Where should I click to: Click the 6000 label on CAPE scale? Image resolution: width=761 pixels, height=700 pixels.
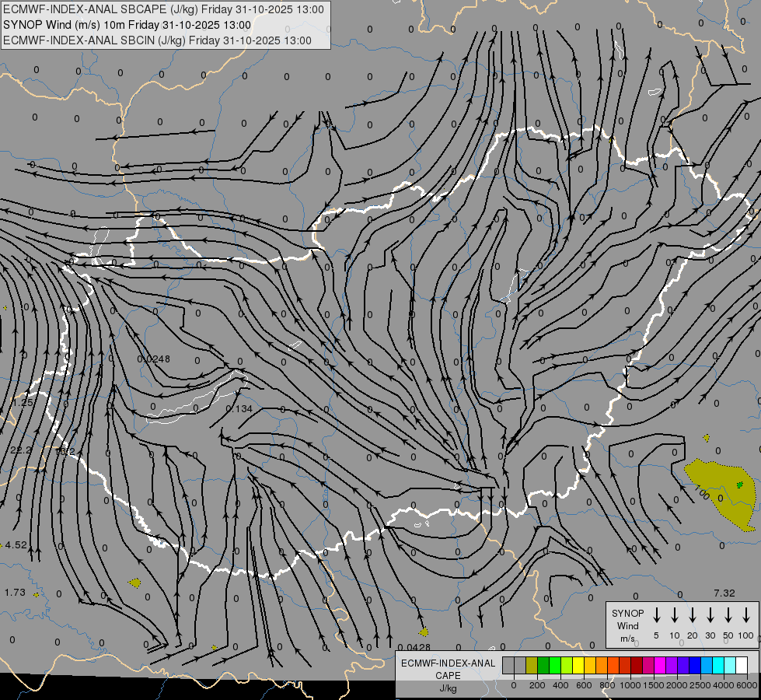(x=746, y=685)
